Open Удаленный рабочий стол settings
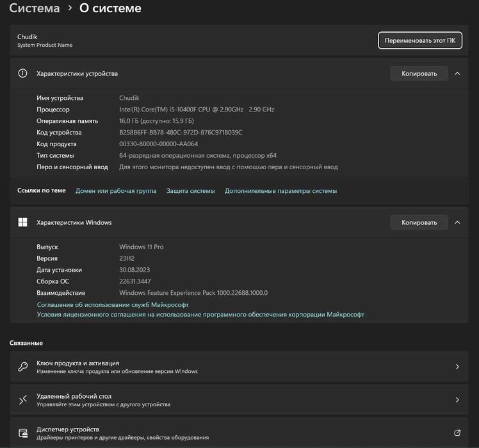 point(239,400)
